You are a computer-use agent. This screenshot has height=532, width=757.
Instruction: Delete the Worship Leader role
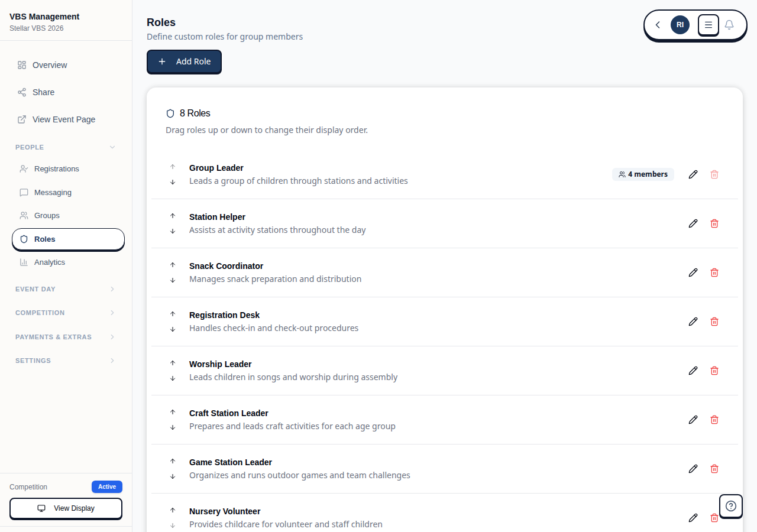click(714, 371)
